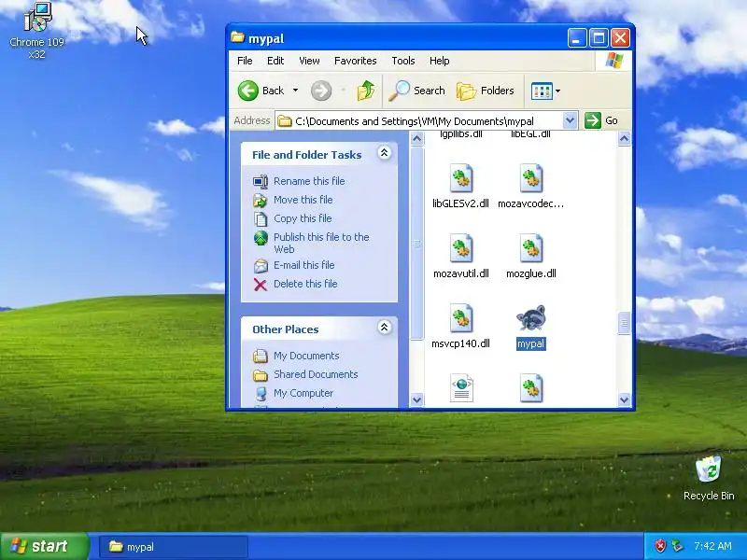The height and width of the screenshot is (560, 747).
Task: Click the E-mail this file link
Action: tap(304, 265)
